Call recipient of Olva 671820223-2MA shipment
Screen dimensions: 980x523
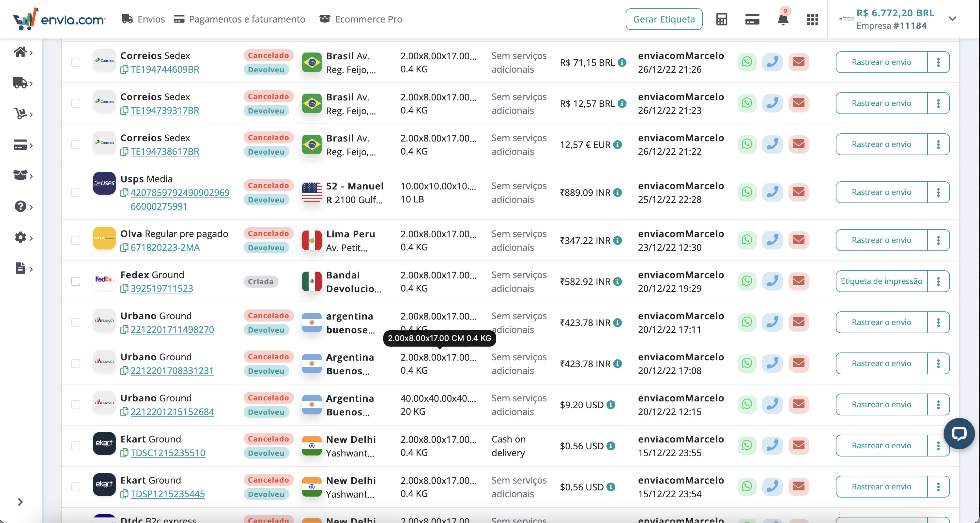pyautogui.click(x=773, y=240)
